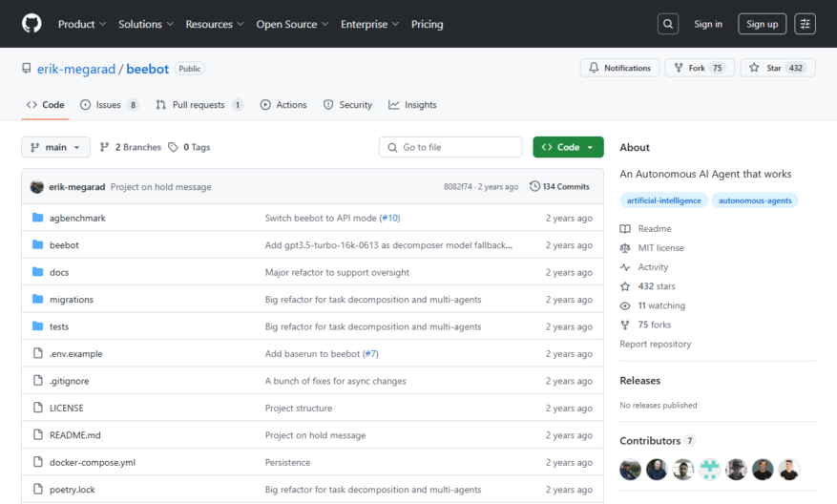Image resolution: width=837 pixels, height=504 pixels.
Task: Switch to the Pull requests tab
Action: pos(200,105)
